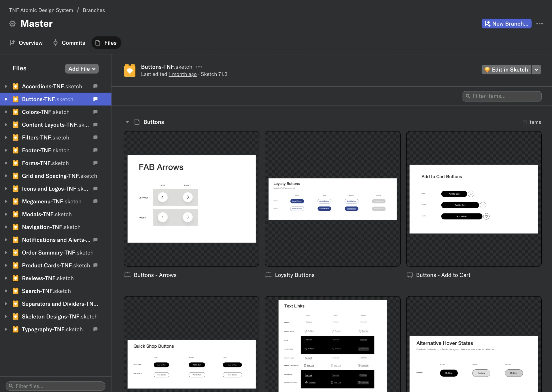Collapse the Buttons page section
Viewport: 552px width, 392px height.
127,122
